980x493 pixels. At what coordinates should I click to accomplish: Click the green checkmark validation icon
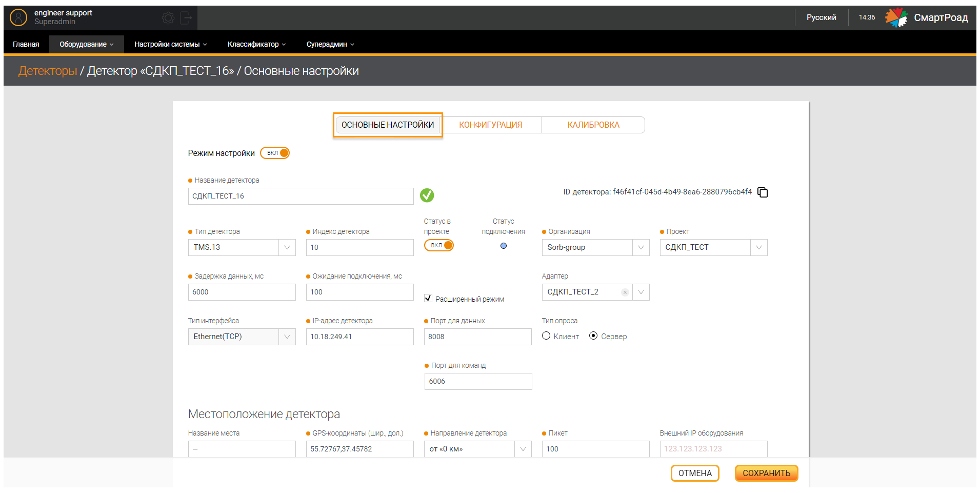point(427,195)
